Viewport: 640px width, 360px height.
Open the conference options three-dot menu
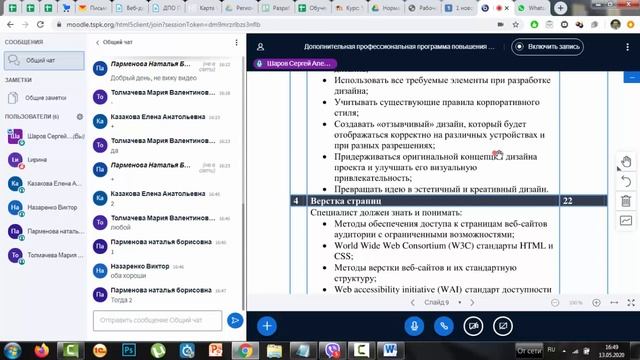click(x=627, y=47)
